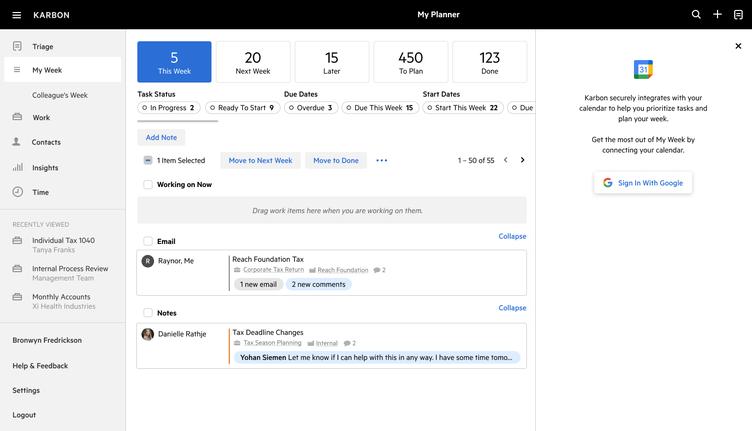Collapse the Email section
The image size is (752, 431).
[512, 236]
